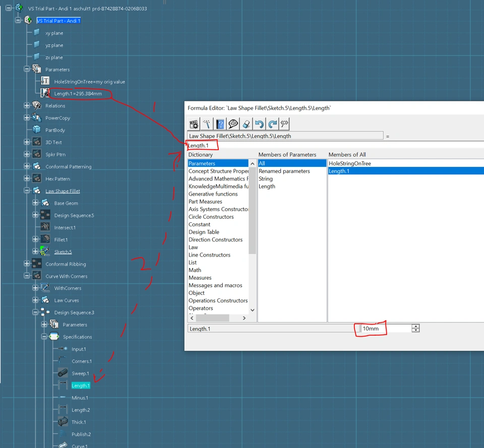
Task: Click the value spinner up arrow
Action: [416, 326]
